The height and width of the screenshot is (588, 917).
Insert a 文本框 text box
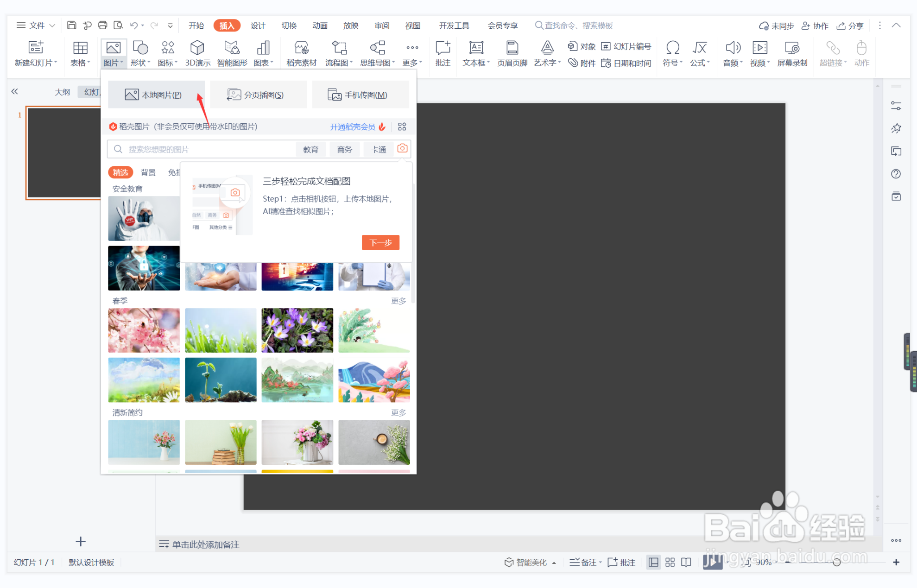coord(475,52)
